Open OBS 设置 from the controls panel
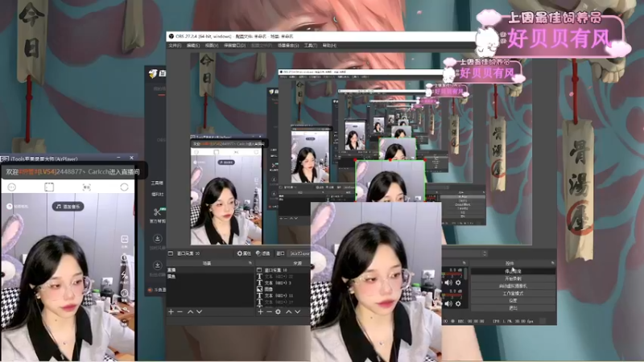Image resolution: width=644 pixels, height=362 pixels. (x=513, y=301)
